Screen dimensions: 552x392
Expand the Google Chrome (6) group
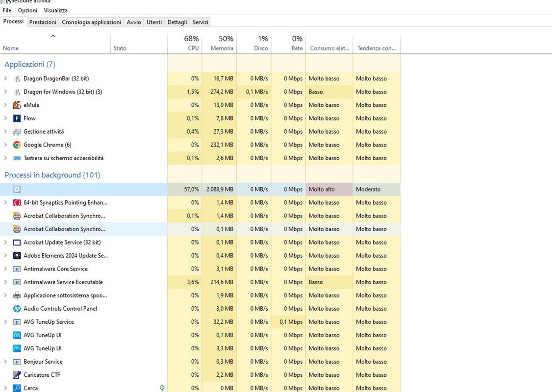[5, 145]
